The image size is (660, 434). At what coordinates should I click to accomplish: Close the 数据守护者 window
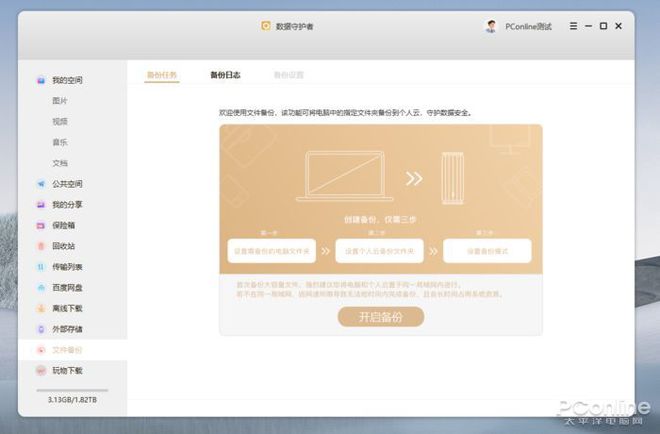coord(618,26)
